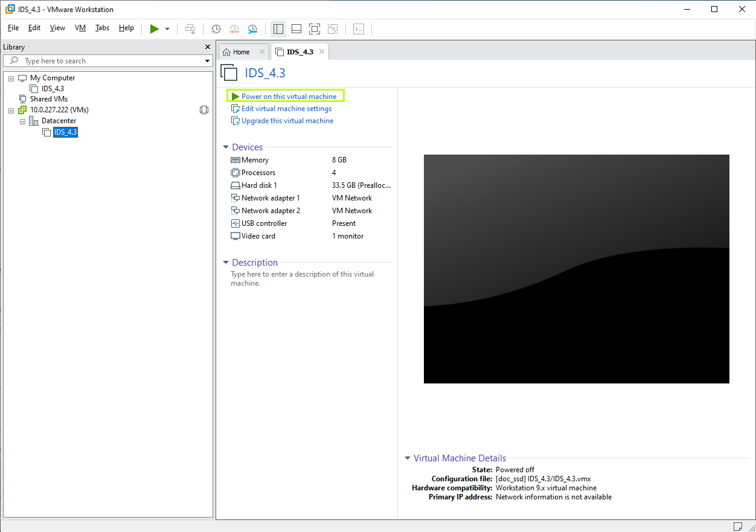Viewport: 756px width, 532px height.
Task: Open the Edit menu
Action: (x=34, y=28)
